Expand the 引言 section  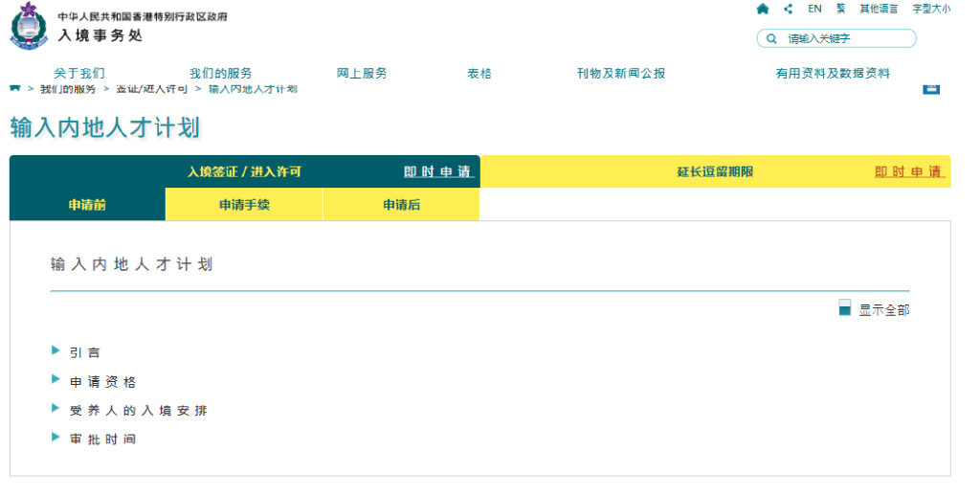[x=84, y=352]
